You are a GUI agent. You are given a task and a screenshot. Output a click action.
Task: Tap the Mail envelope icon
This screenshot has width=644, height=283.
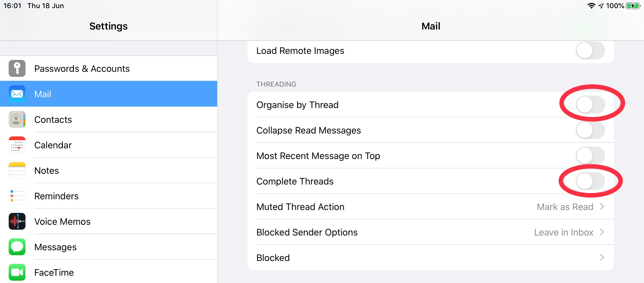click(x=17, y=94)
